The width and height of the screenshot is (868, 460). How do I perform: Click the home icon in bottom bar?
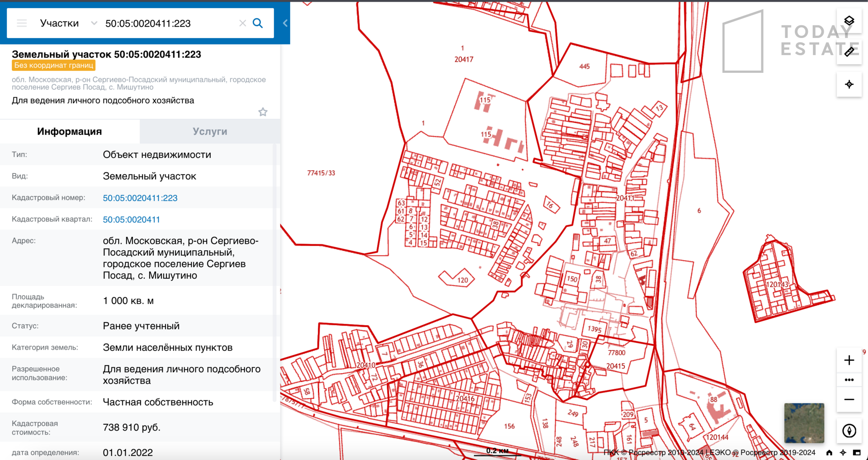pyautogui.click(x=829, y=452)
